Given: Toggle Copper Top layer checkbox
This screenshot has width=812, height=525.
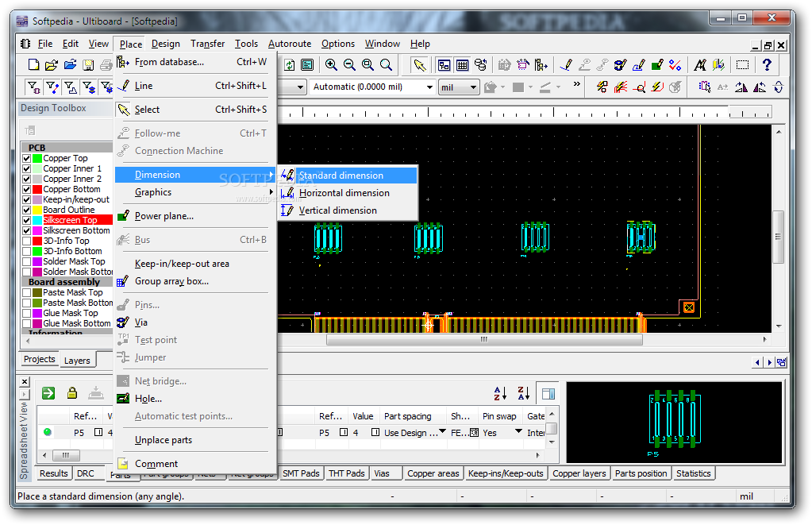Looking at the screenshot, I should pyautogui.click(x=27, y=158).
